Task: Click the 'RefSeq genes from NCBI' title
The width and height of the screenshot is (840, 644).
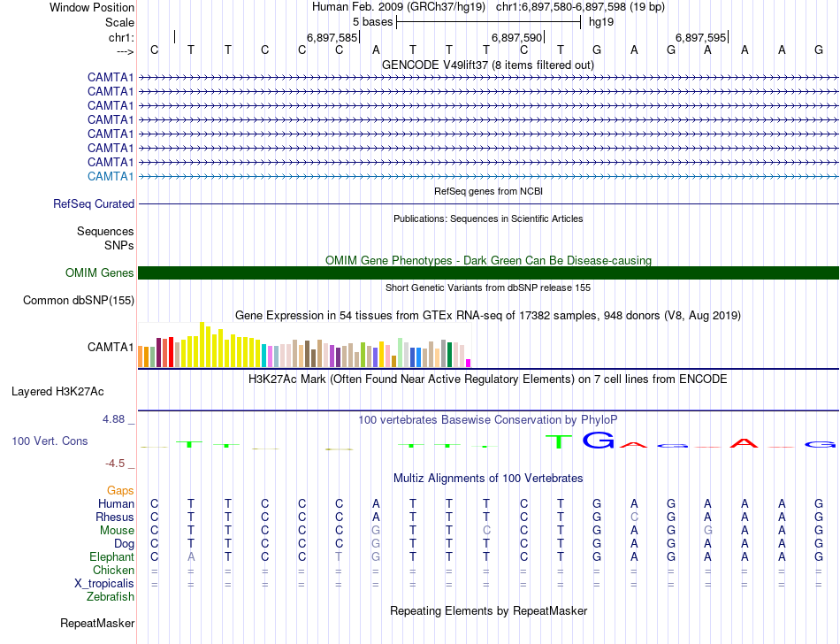Action: click(x=488, y=191)
